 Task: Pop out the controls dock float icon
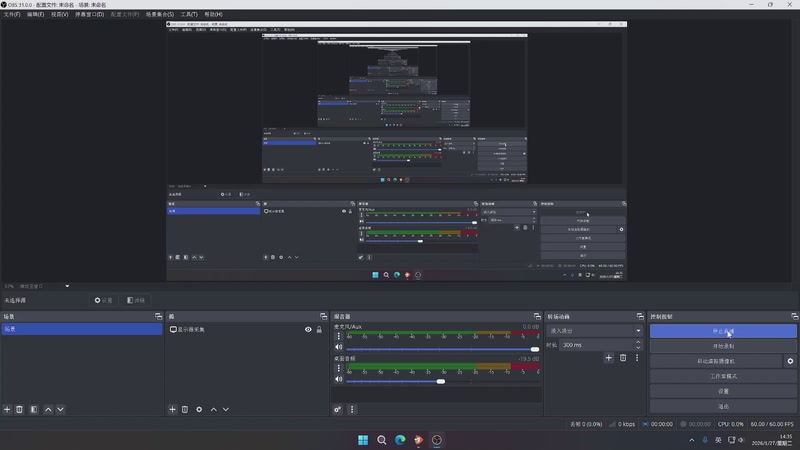tap(794, 316)
